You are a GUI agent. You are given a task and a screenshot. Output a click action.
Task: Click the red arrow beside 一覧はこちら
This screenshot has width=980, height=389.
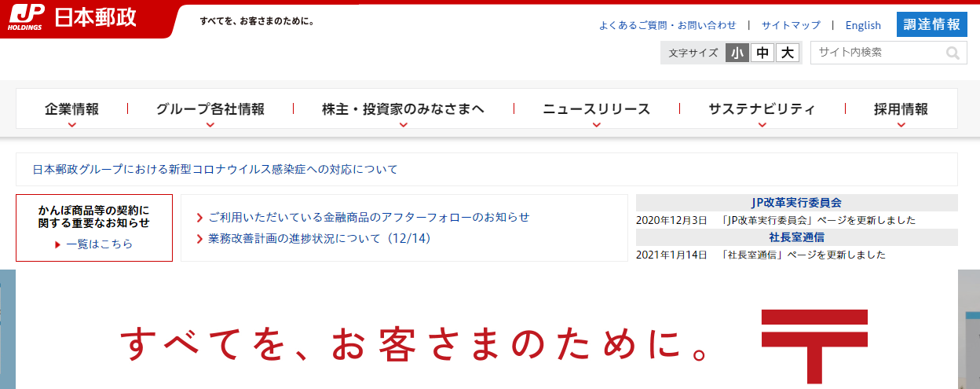point(58,244)
